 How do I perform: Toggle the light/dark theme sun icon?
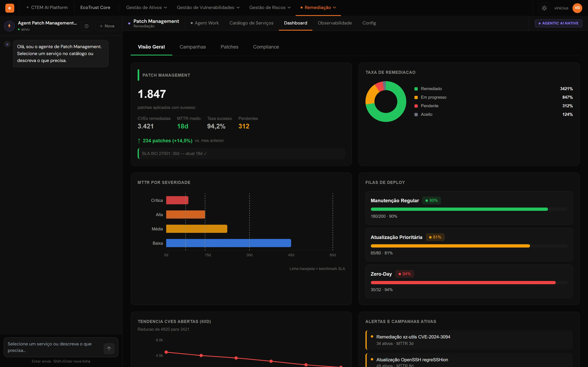(x=544, y=8)
